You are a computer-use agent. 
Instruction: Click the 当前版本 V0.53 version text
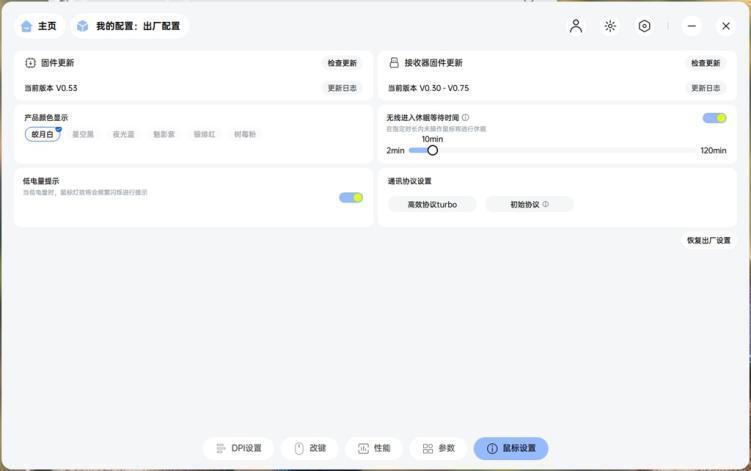click(x=51, y=88)
